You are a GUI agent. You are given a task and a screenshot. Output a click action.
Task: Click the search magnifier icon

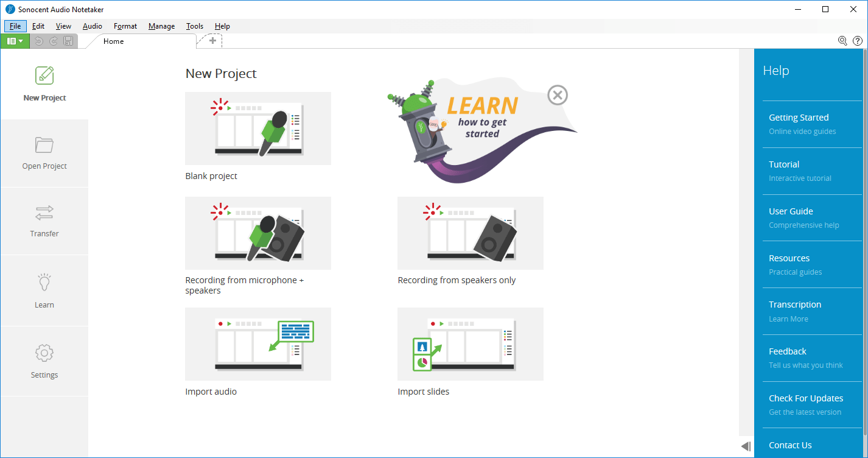(x=842, y=41)
